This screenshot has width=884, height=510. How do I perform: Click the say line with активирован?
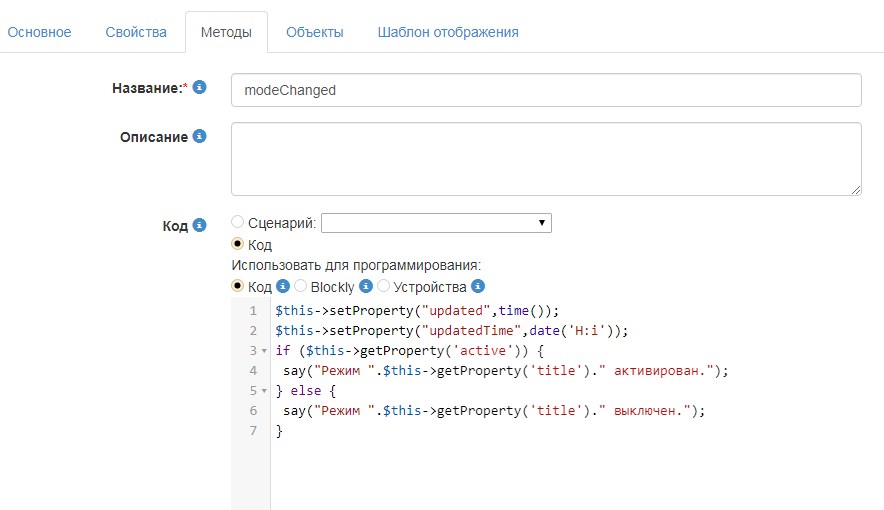(x=506, y=371)
